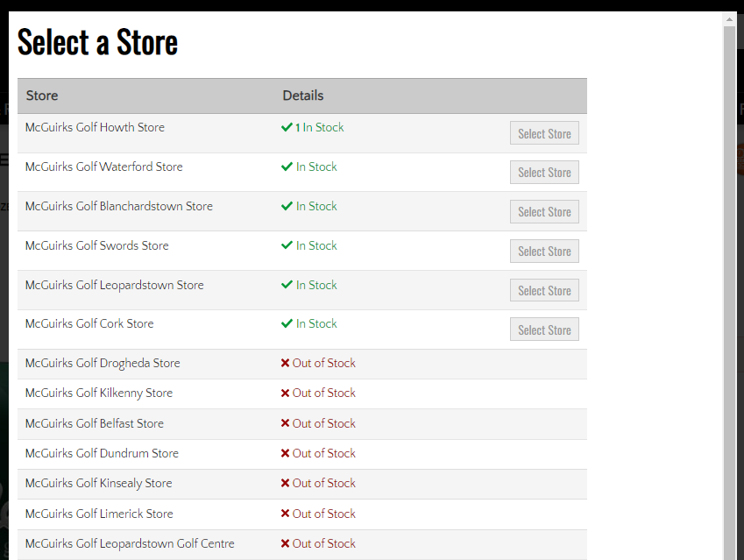Click McGuirks Golf Cork Store name

[x=89, y=323]
